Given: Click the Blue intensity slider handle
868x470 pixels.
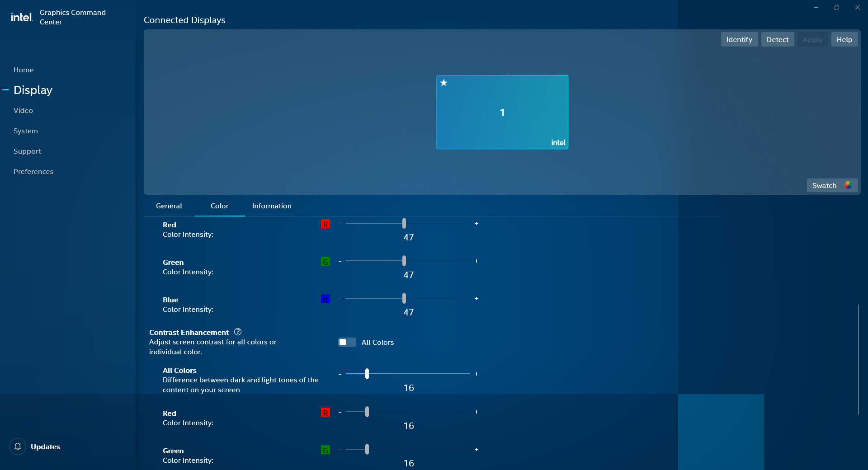Looking at the screenshot, I should tap(404, 298).
